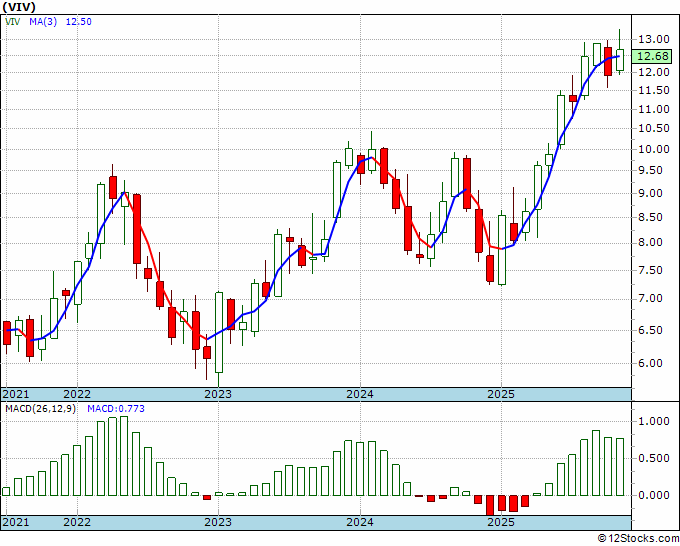Screen dimensions: 680x546
Task: Click the 11.50 price axis label
Action: (x=654, y=90)
